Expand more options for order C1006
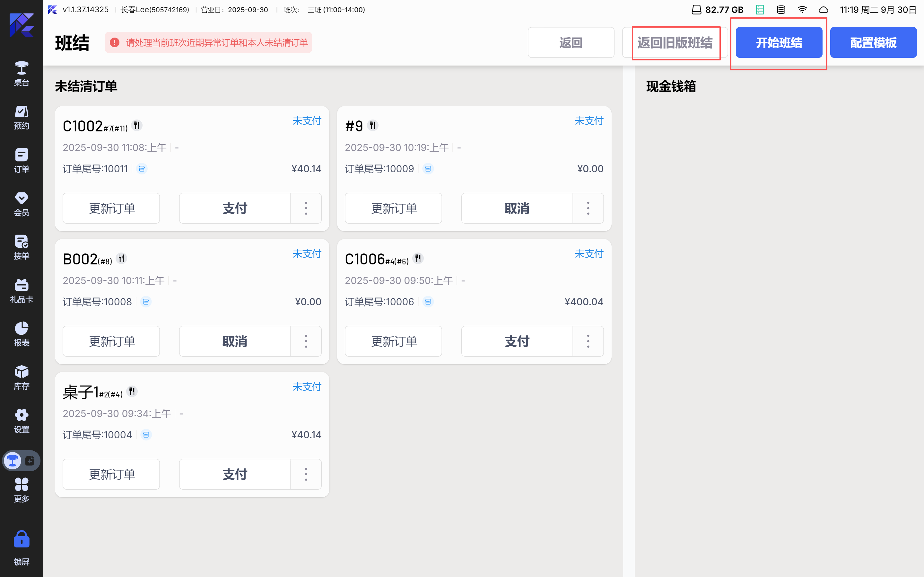 point(588,341)
